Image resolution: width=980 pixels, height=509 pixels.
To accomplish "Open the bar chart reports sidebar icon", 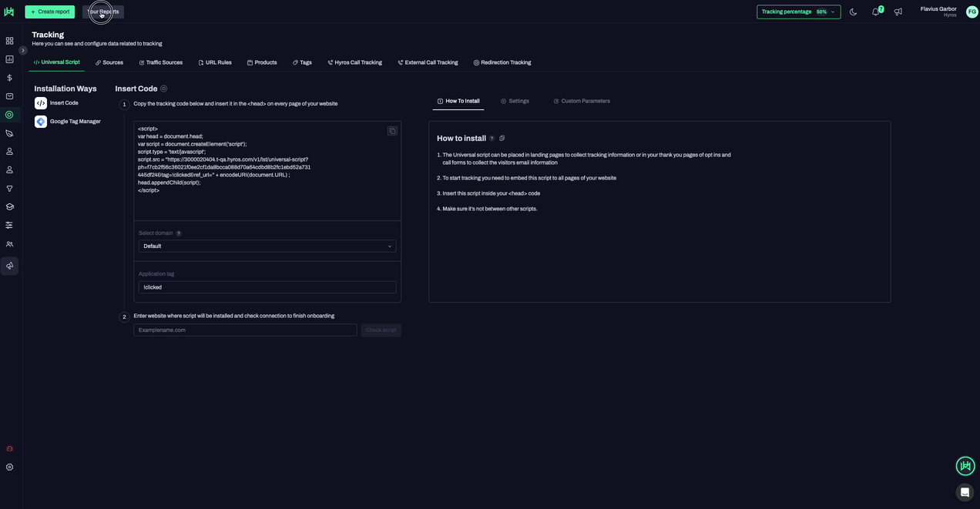I will point(9,59).
